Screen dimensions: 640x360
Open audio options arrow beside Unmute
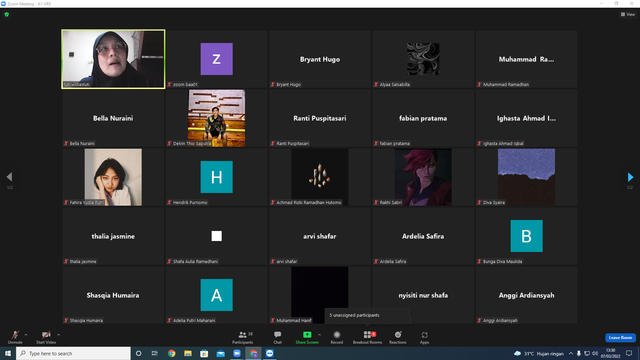click(26, 335)
